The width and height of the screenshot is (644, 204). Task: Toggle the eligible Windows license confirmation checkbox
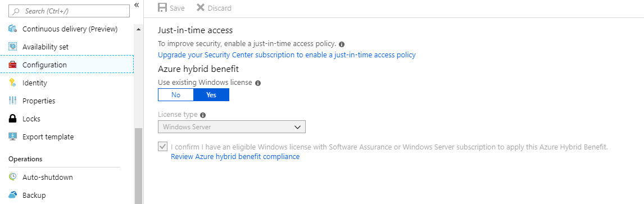coord(162,147)
